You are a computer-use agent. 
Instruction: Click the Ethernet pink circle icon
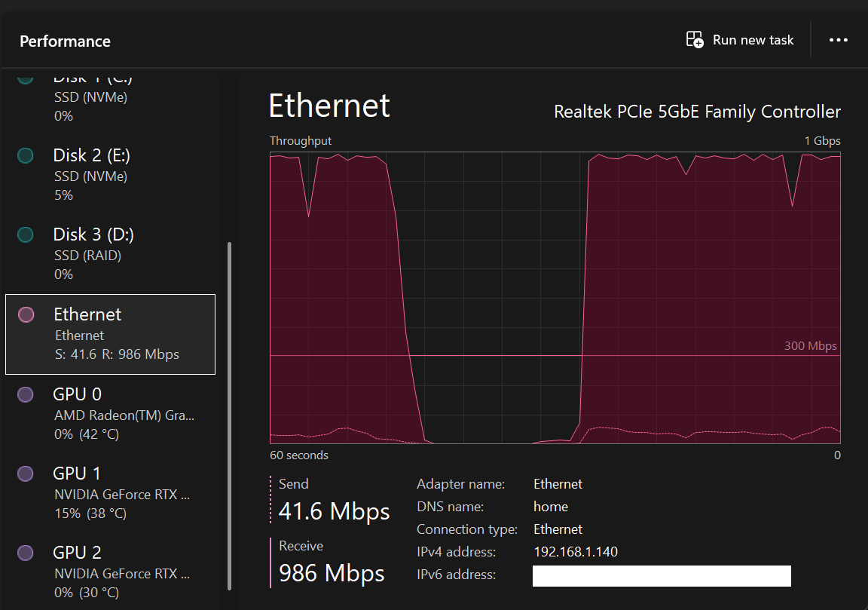pos(25,314)
